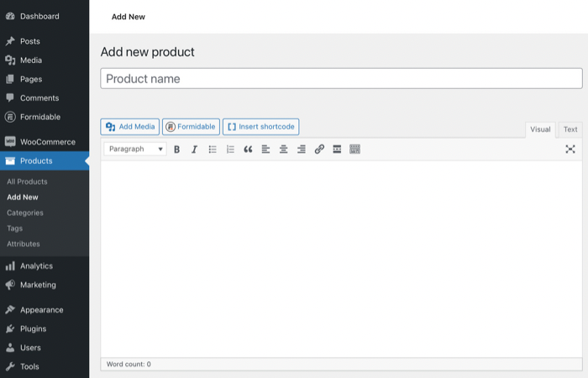588x378 pixels.
Task: Open the Paragraph format dropdown
Action: [x=135, y=150]
